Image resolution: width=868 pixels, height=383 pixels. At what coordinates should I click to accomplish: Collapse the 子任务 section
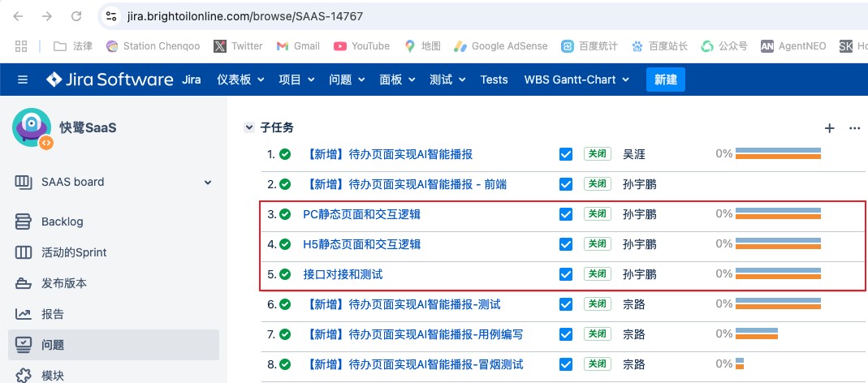[248, 128]
